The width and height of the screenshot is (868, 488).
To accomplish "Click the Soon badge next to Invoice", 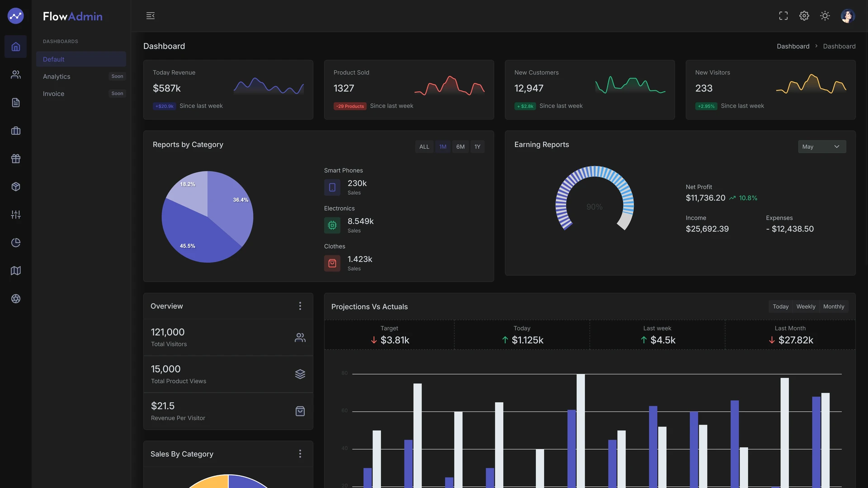I will point(117,94).
